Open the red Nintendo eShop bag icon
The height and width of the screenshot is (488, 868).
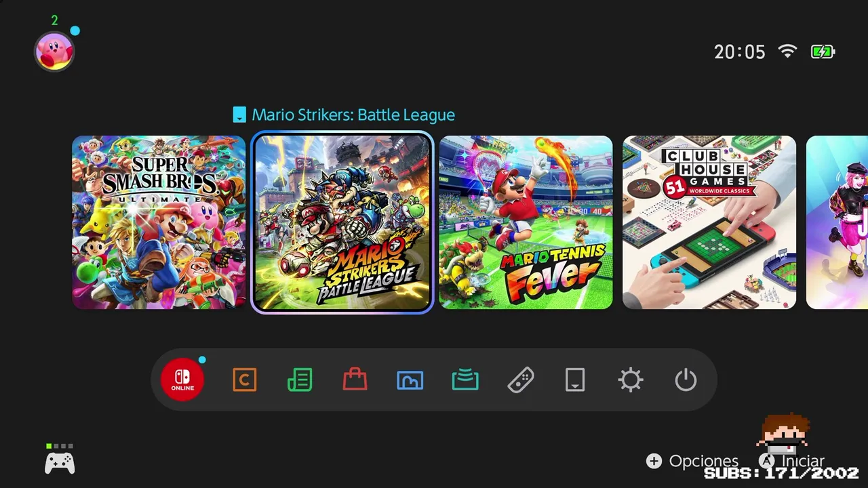(355, 380)
